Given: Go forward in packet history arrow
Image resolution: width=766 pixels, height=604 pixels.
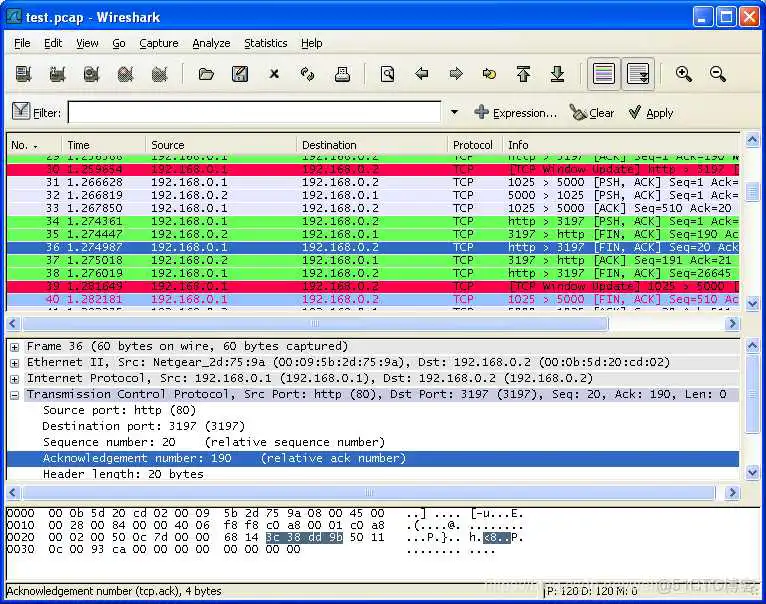Looking at the screenshot, I should pos(455,74).
